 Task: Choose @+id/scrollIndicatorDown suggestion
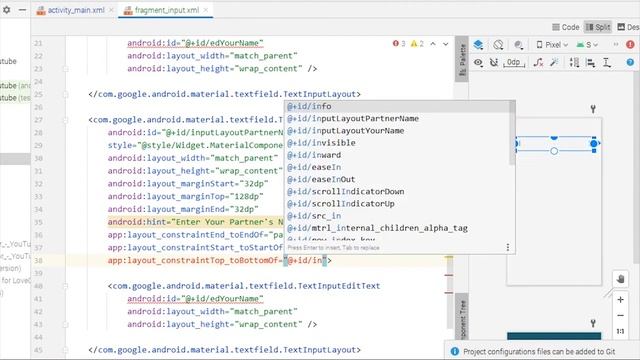397,191
